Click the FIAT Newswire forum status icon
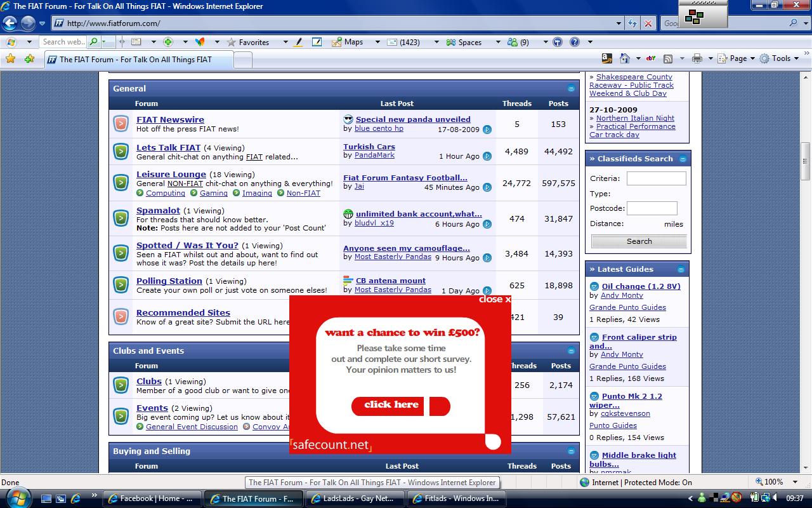The width and height of the screenshot is (812, 508). click(x=121, y=123)
